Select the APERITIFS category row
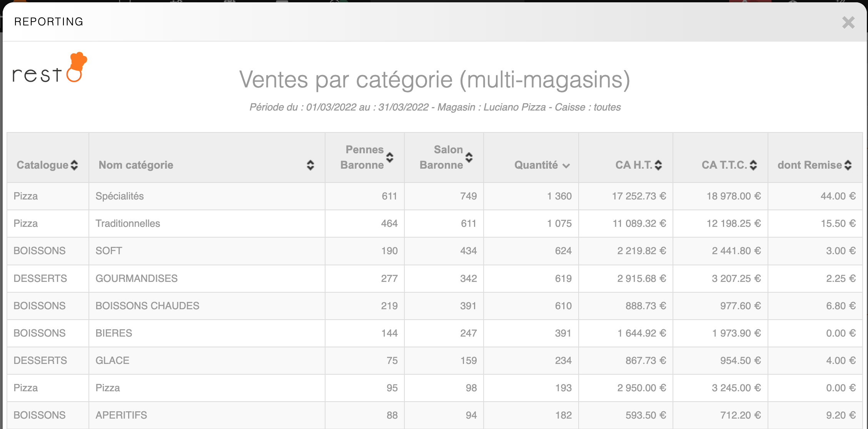Image resolution: width=868 pixels, height=429 pixels. point(121,415)
